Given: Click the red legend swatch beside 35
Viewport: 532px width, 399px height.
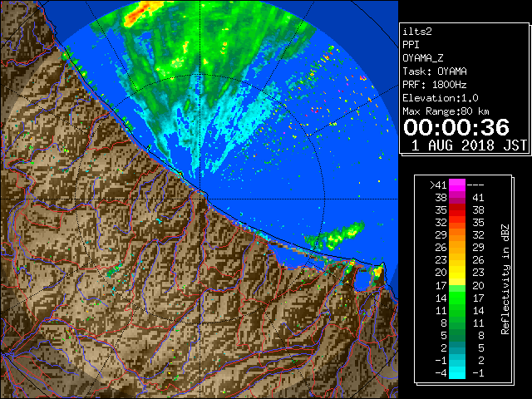Looking at the screenshot, I should pyautogui.click(x=457, y=210).
